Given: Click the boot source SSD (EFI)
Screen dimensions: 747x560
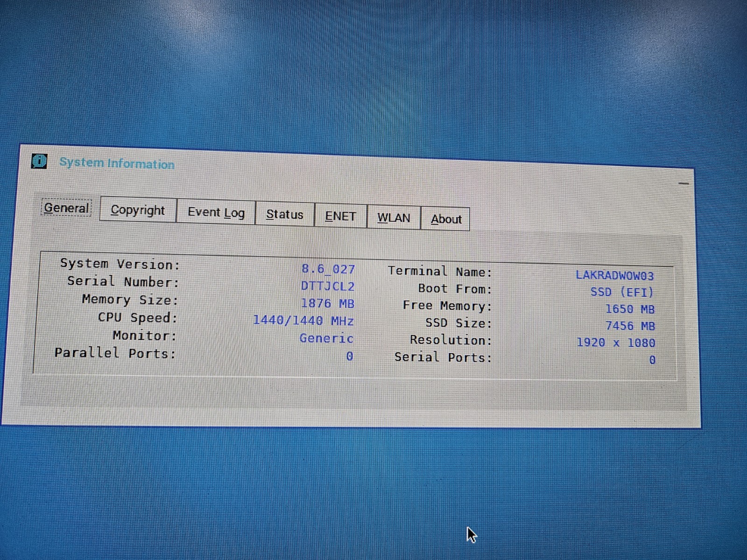Looking at the screenshot, I should coord(622,292).
